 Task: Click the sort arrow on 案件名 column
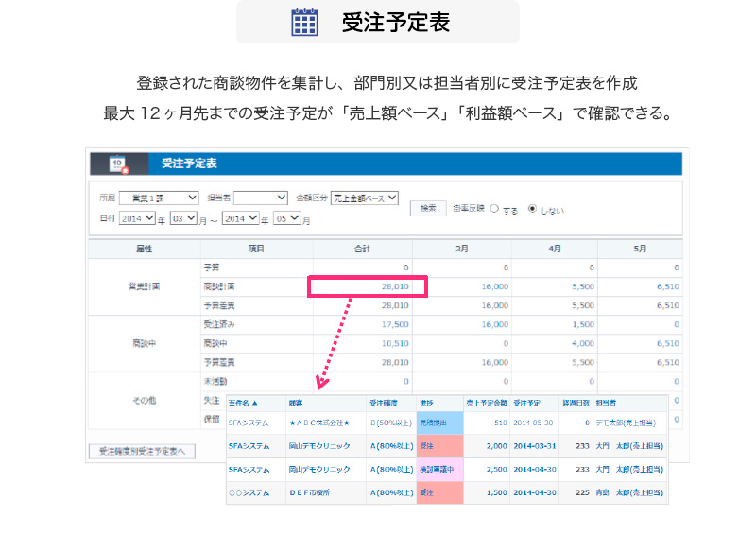256,402
